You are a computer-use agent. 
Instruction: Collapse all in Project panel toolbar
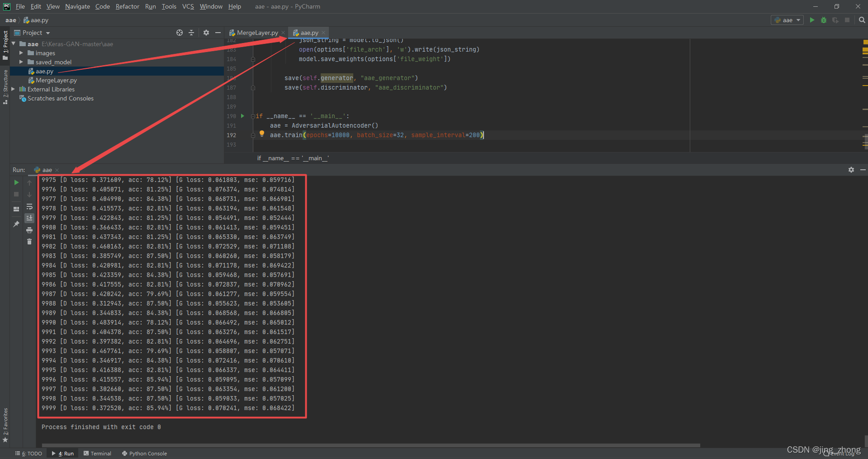click(191, 33)
